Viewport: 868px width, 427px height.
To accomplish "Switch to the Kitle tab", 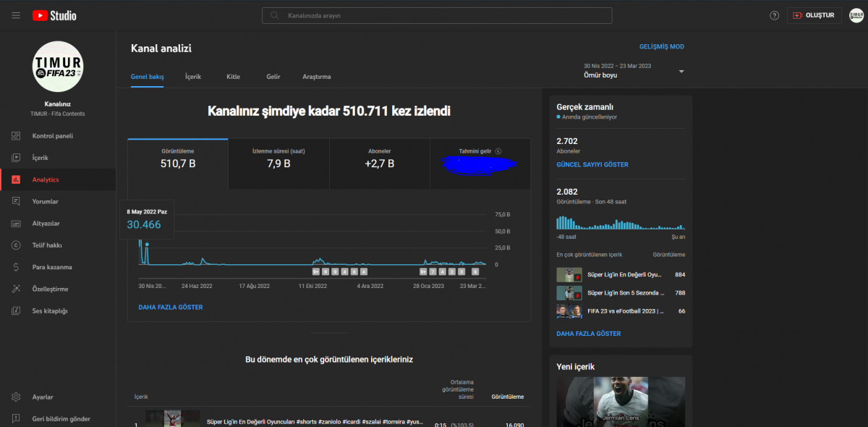I will (x=233, y=77).
